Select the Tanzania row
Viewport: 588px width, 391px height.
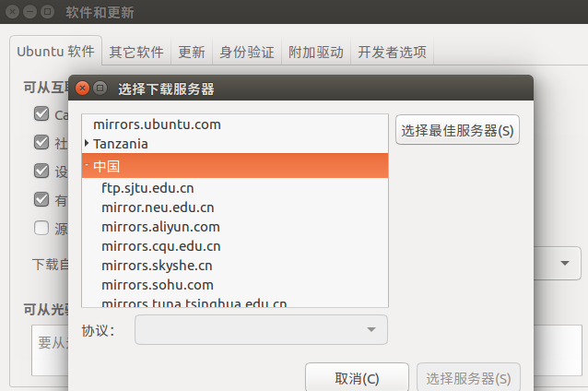(x=235, y=144)
